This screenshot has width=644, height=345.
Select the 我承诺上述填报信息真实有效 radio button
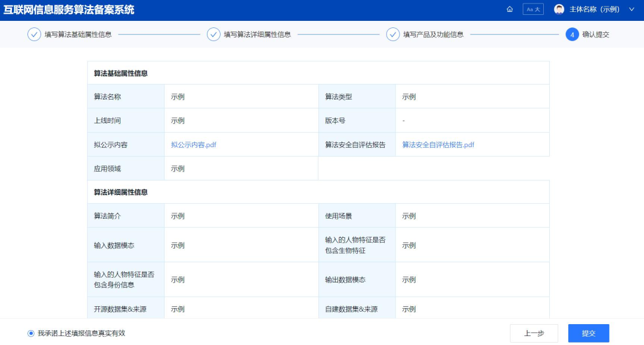pos(31,333)
